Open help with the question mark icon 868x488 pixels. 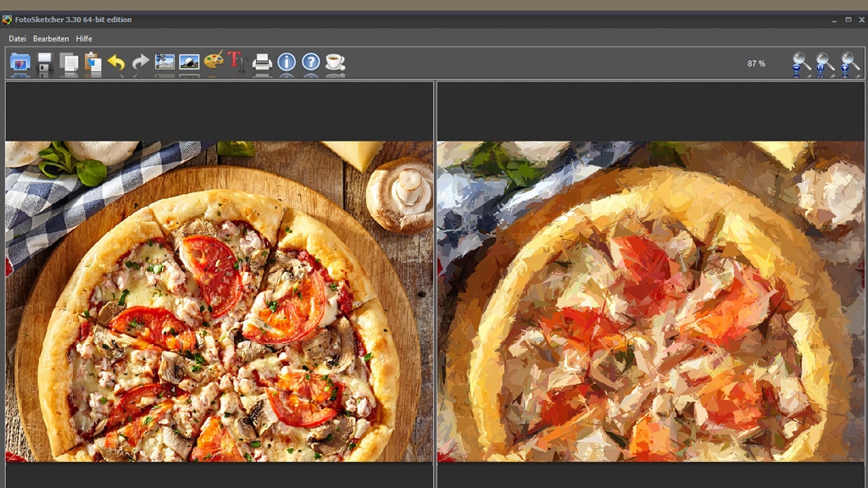(x=311, y=62)
